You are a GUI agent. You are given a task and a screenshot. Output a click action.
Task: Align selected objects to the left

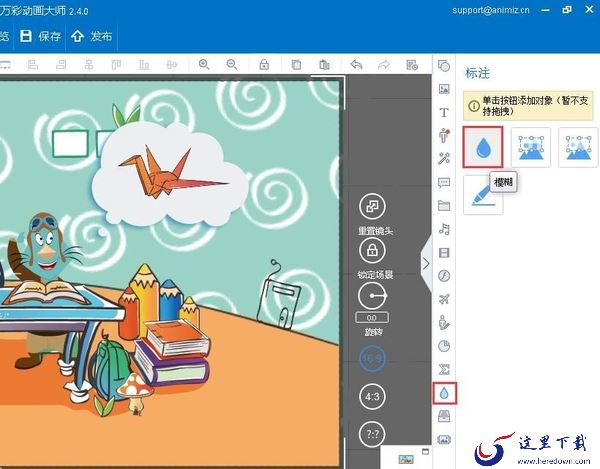[x=33, y=65]
